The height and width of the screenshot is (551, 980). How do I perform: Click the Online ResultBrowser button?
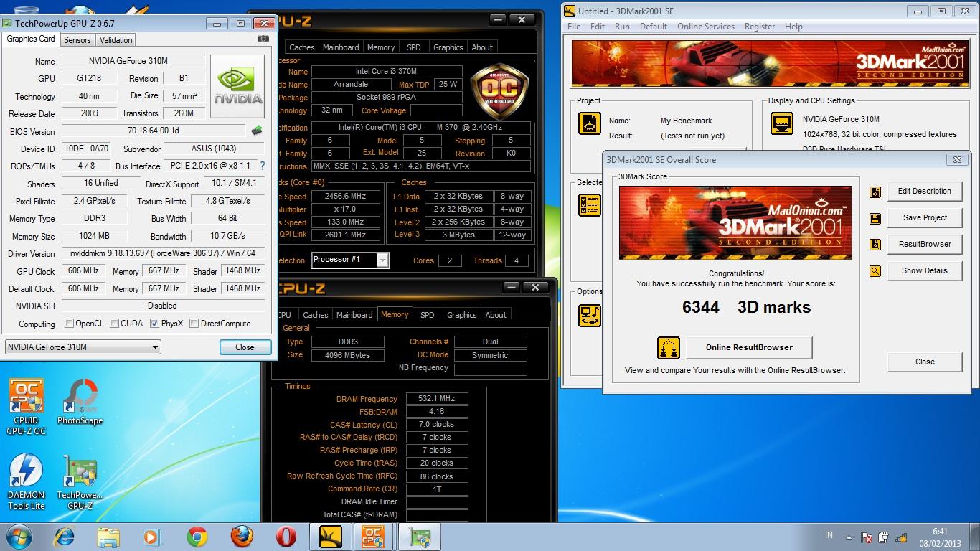[x=749, y=347]
